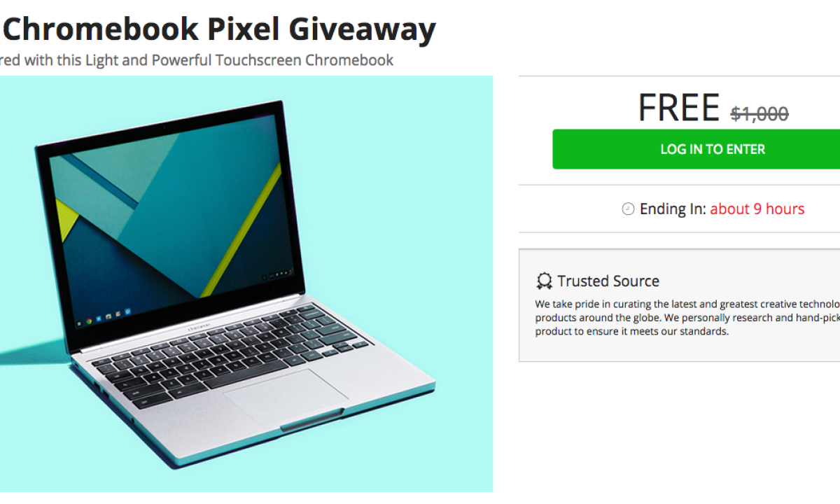840x504 pixels.
Task: Click the laptop touchpad in the photo
Action: click(x=276, y=396)
